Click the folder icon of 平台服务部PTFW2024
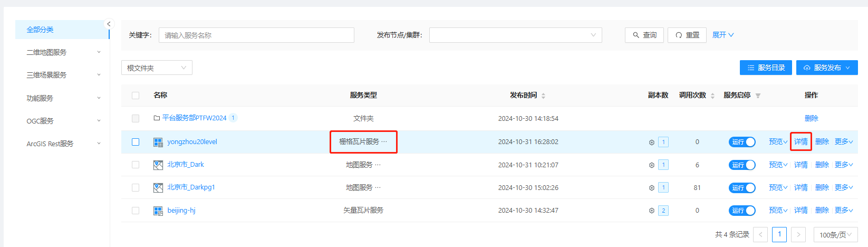Screen dimensions: 868x247 pyautogui.click(x=157, y=118)
